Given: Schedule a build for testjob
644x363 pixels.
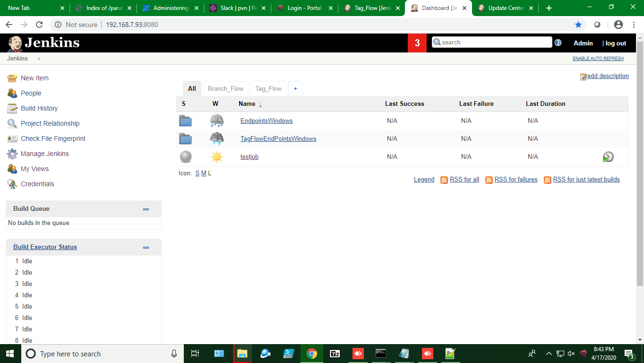Looking at the screenshot, I should pos(608,157).
